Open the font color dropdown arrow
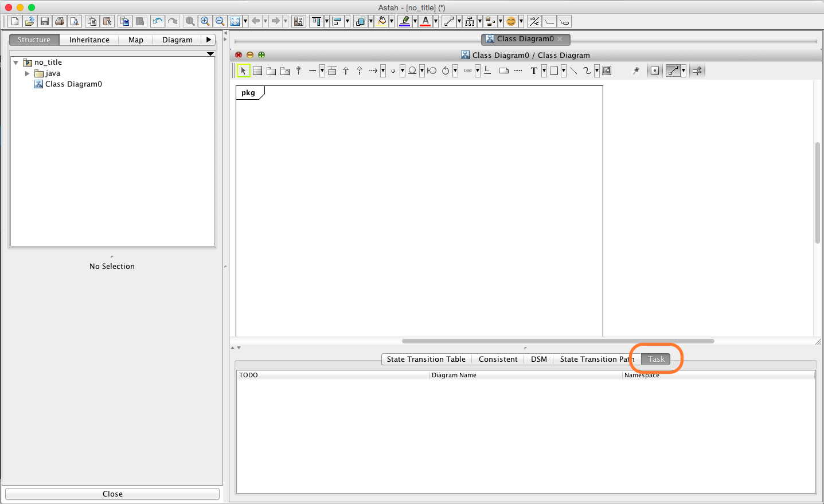The image size is (824, 504). pos(436,21)
